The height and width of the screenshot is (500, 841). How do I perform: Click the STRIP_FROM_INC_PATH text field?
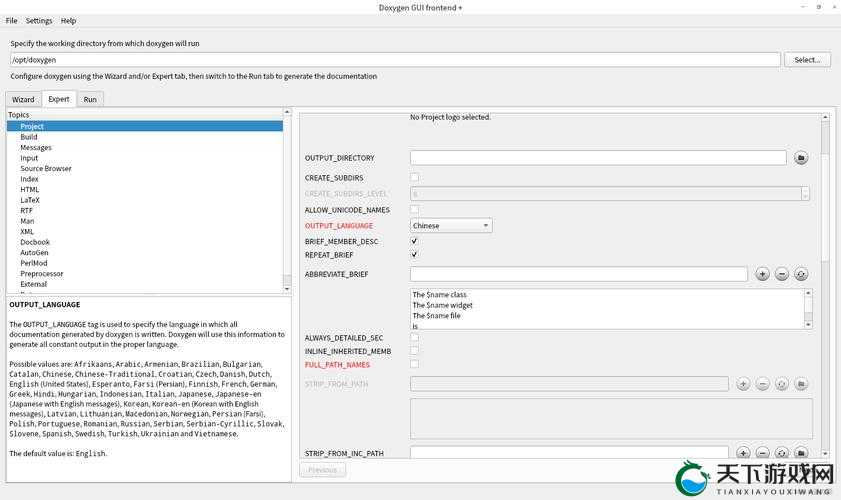pyautogui.click(x=569, y=453)
